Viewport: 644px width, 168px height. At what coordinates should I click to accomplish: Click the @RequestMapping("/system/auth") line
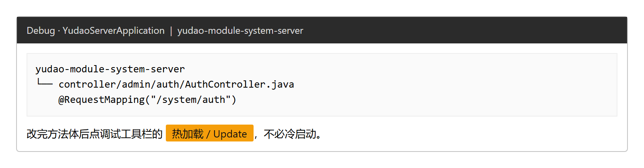(x=147, y=100)
